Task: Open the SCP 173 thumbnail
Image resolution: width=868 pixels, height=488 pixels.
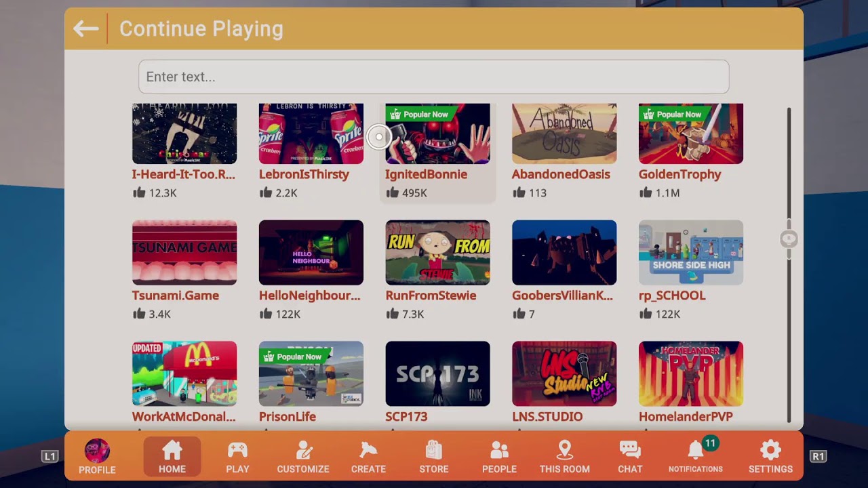Action: pyautogui.click(x=437, y=373)
